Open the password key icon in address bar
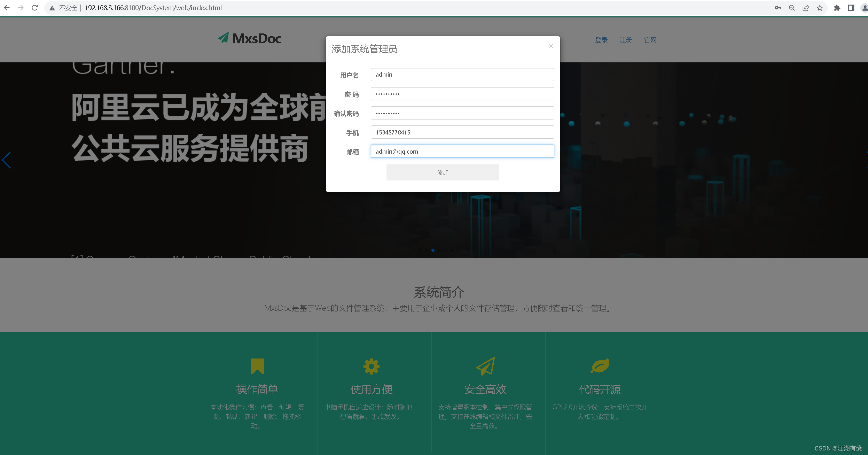The height and width of the screenshot is (455, 868). click(777, 7)
